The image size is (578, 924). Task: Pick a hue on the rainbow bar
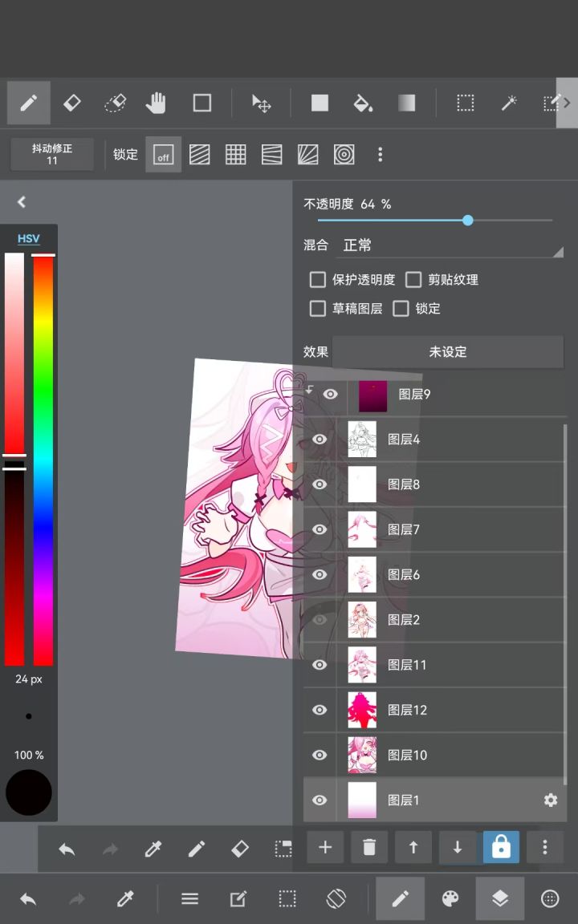pos(43,460)
